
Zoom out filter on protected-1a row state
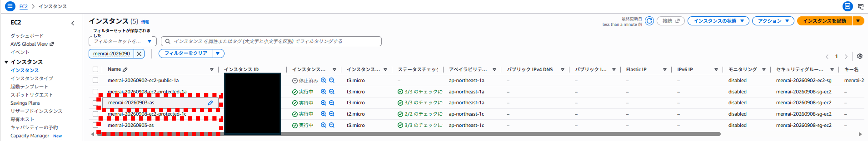tap(332, 92)
